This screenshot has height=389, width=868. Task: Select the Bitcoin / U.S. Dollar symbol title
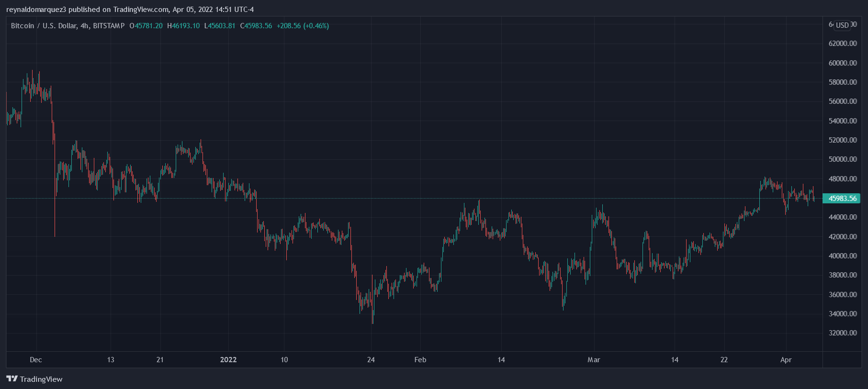click(68, 26)
